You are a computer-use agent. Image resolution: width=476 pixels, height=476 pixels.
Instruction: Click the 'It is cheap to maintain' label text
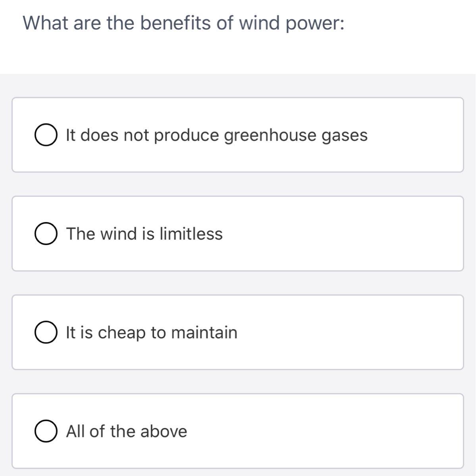pyautogui.click(x=151, y=332)
